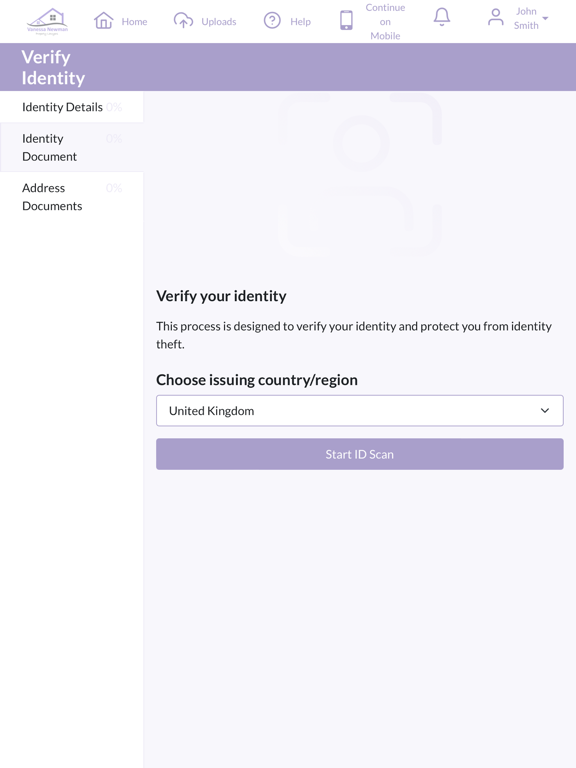Click the faded ID scan frame graphic
Image resolution: width=576 pixels, height=768 pixels.
(x=360, y=174)
